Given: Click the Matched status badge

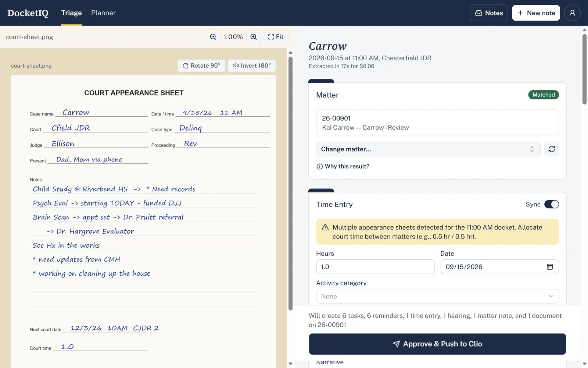Looking at the screenshot, I should click(544, 95).
